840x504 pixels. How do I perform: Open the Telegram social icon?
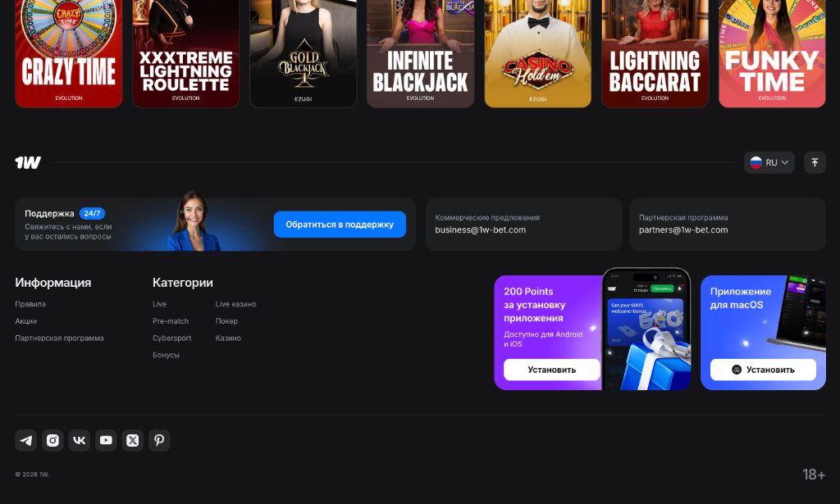(x=26, y=440)
